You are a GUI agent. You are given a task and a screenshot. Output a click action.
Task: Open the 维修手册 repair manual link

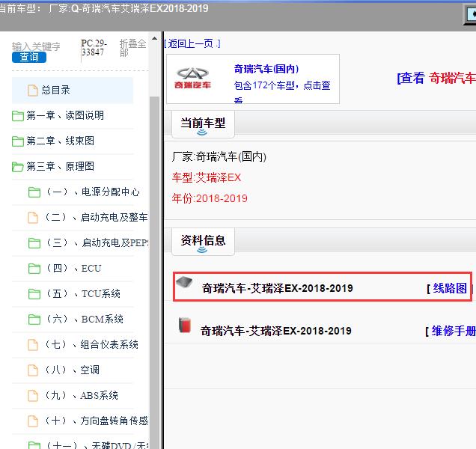tap(454, 331)
